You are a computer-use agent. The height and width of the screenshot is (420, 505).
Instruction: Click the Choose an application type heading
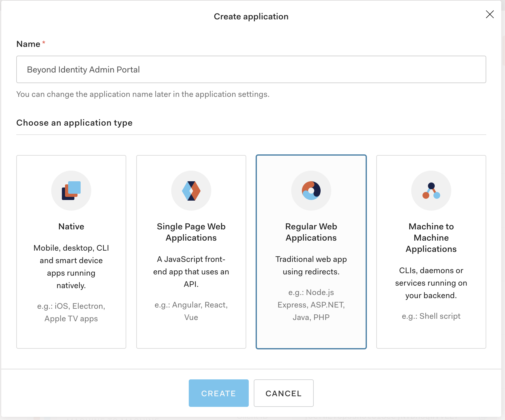pos(75,122)
